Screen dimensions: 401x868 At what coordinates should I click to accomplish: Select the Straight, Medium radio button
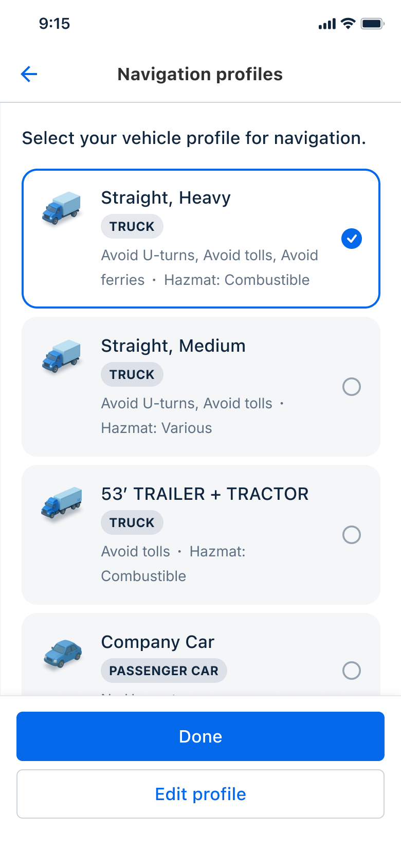tap(352, 387)
